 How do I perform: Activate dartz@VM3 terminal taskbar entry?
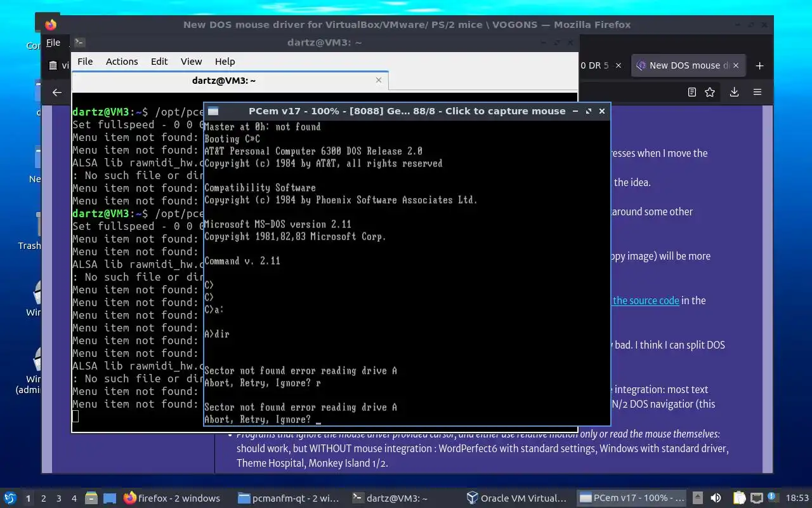[403, 498]
